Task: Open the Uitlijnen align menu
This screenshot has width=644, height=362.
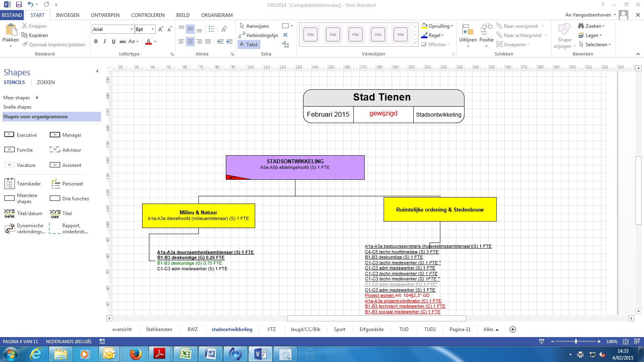Action: point(468,35)
